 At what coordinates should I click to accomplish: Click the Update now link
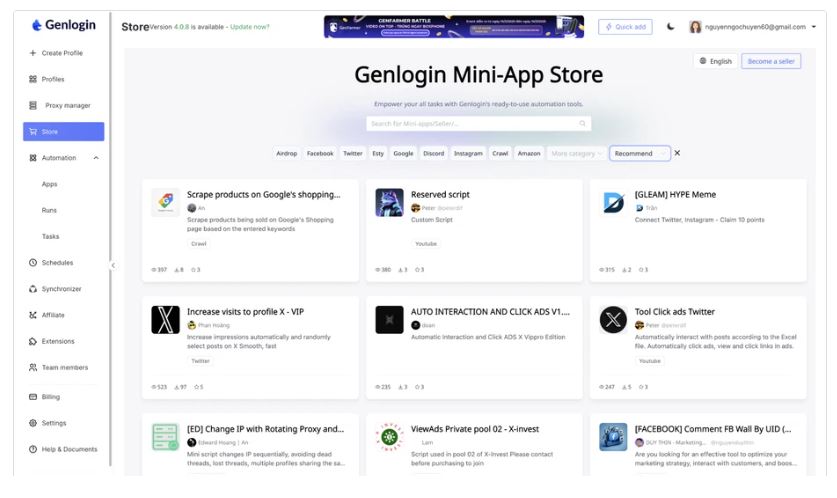click(250, 27)
